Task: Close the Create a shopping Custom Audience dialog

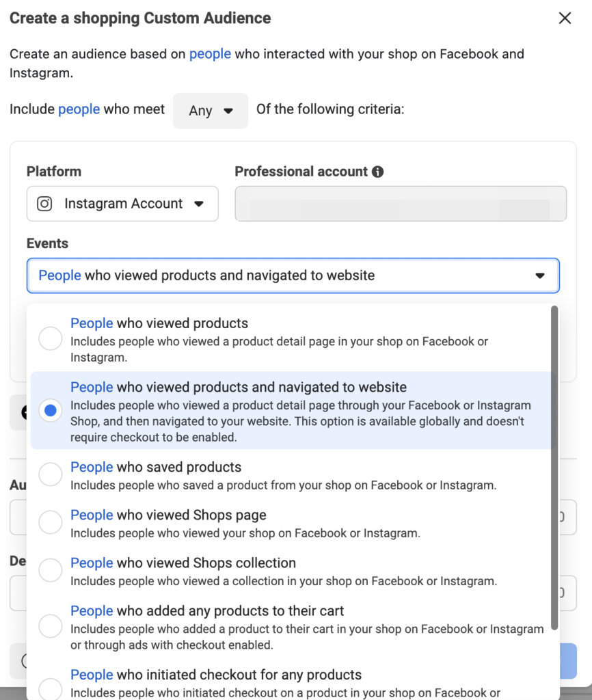Action: tap(565, 18)
